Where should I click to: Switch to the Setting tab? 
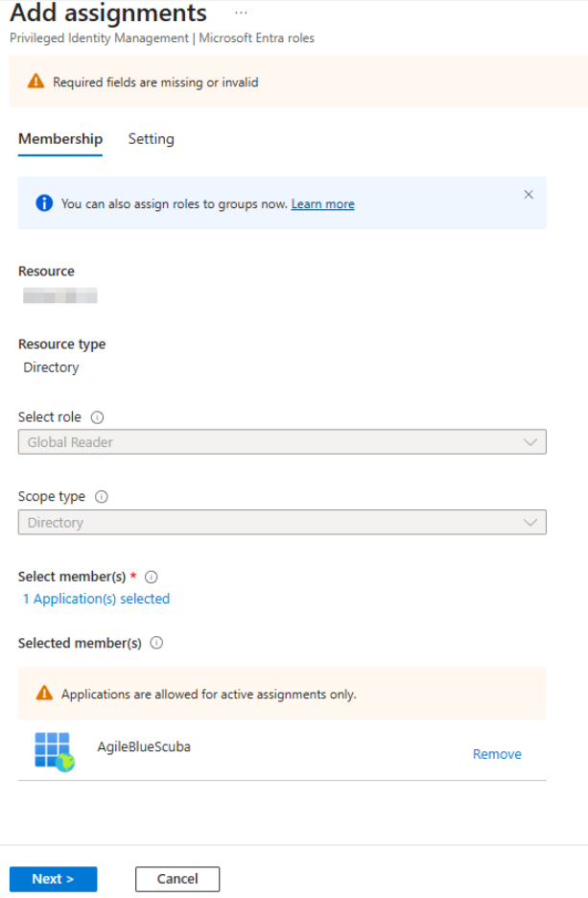tap(152, 139)
